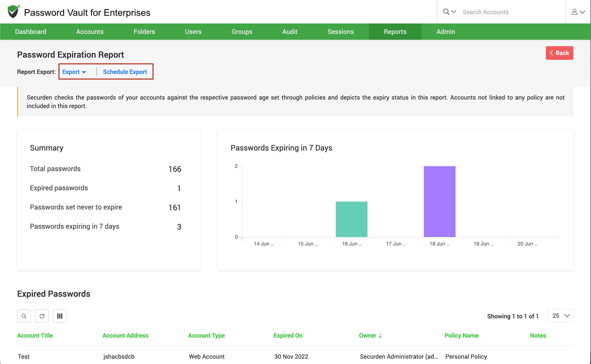
Task: Click the 20 Jun axis label
Action: click(x=527, y=244)
